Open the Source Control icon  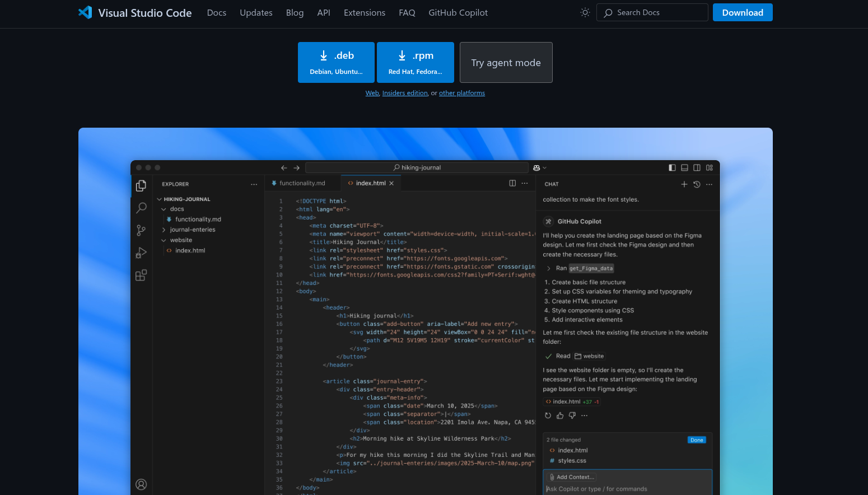[x=141, y=230]
